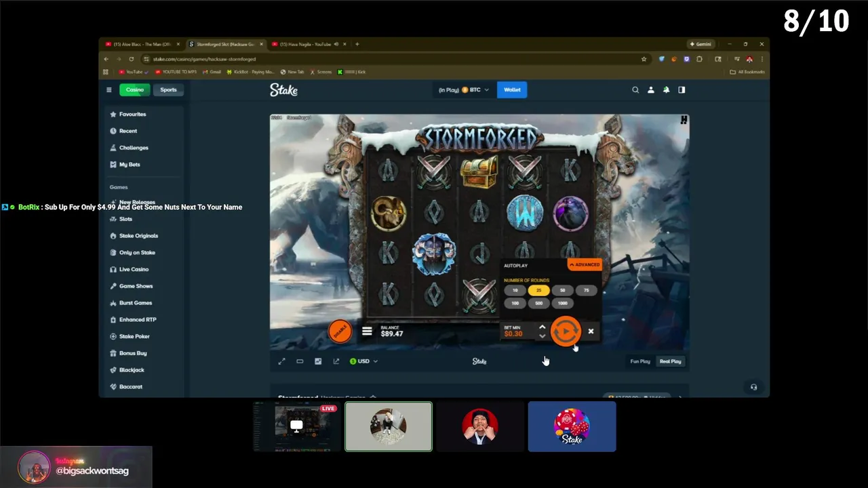Click the Stake logo in header
Image resolution: width=868 pixels, height=488 pixels.
point(283,89)
